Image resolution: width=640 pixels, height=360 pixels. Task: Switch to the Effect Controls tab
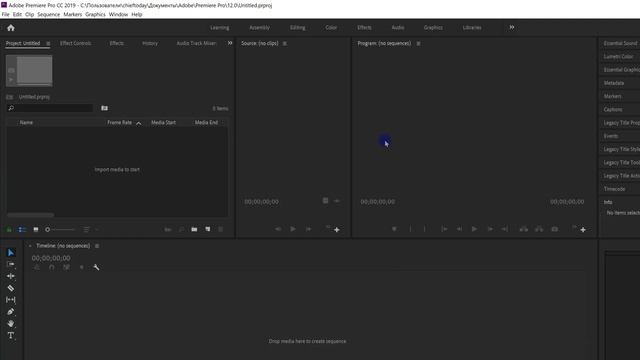[76, 43]
